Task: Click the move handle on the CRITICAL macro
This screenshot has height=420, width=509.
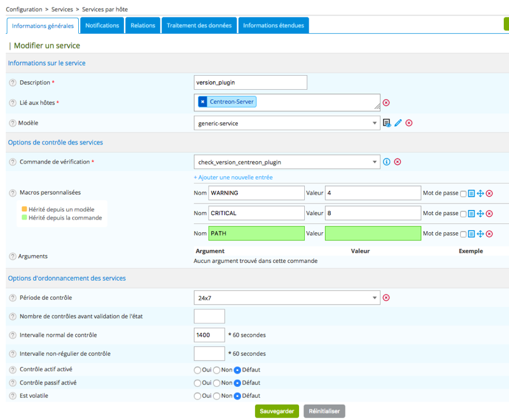Action: click(480, 214)
